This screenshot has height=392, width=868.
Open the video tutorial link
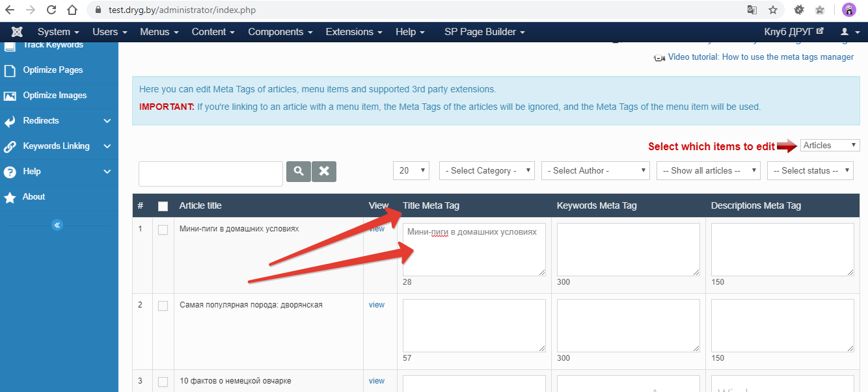click(761, 57)
